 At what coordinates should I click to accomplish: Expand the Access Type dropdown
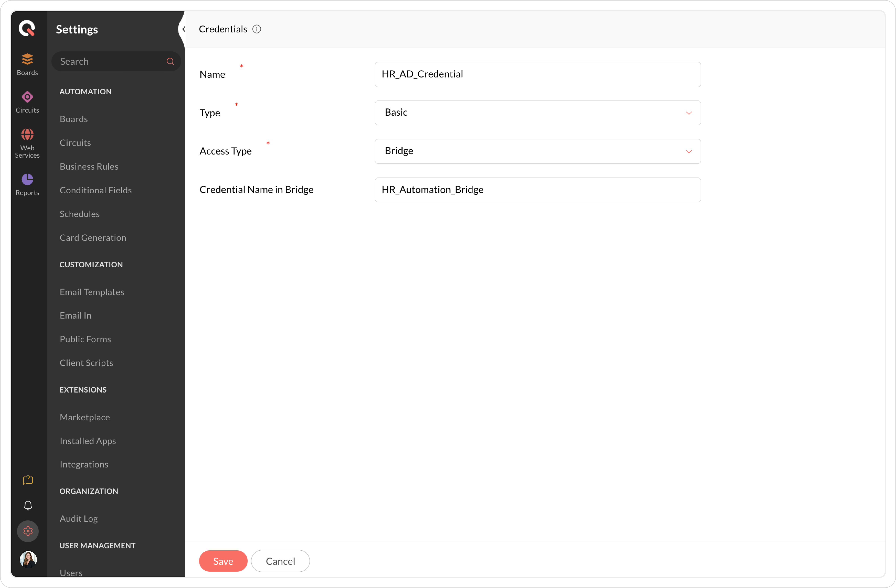point(538,151)
